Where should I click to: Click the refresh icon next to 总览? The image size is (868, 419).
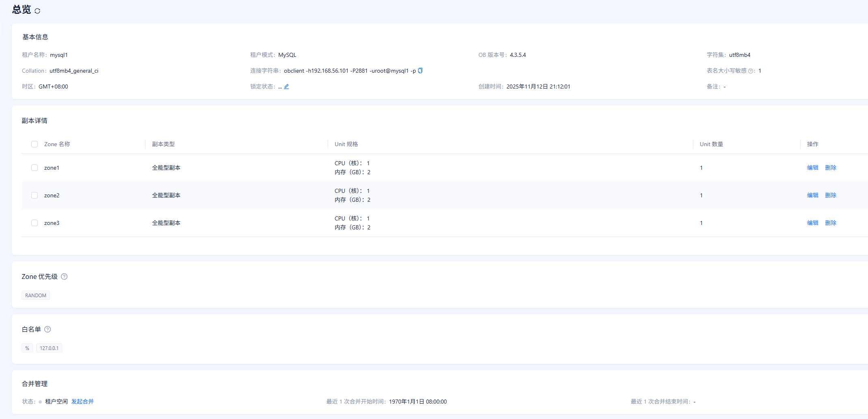coord(37,11)
